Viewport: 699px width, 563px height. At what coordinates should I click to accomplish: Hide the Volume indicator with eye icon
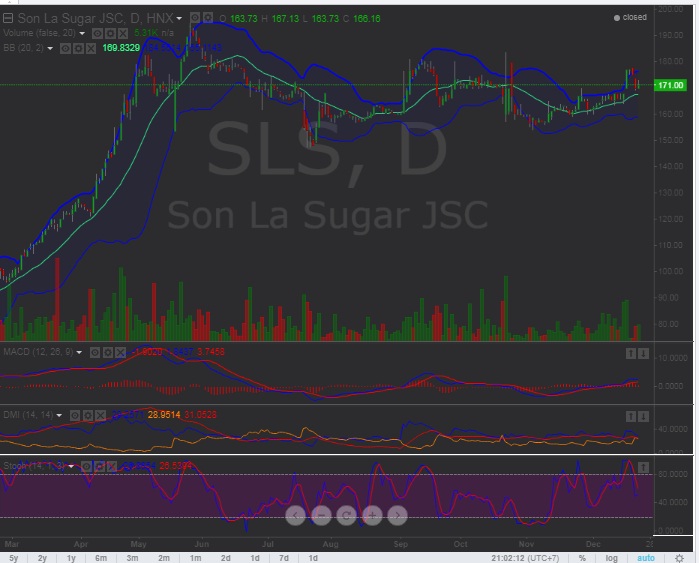click(x=97, y=33)
